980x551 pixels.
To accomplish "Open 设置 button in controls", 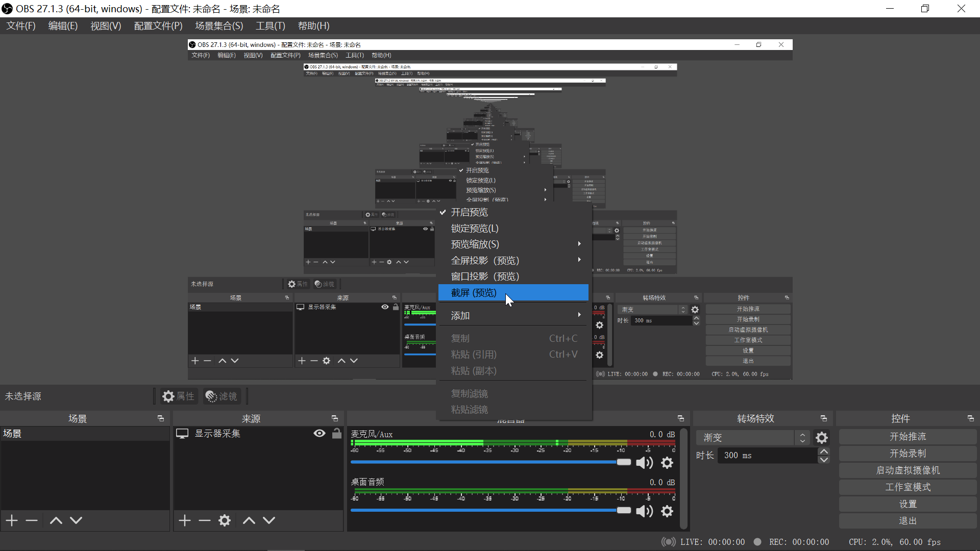I will click(x=908, y=504).
